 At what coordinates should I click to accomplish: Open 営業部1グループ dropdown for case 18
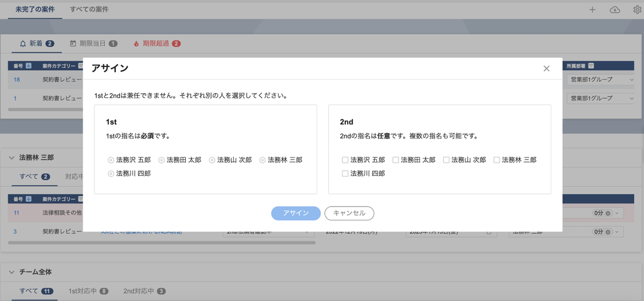click(x=601, y=80)
